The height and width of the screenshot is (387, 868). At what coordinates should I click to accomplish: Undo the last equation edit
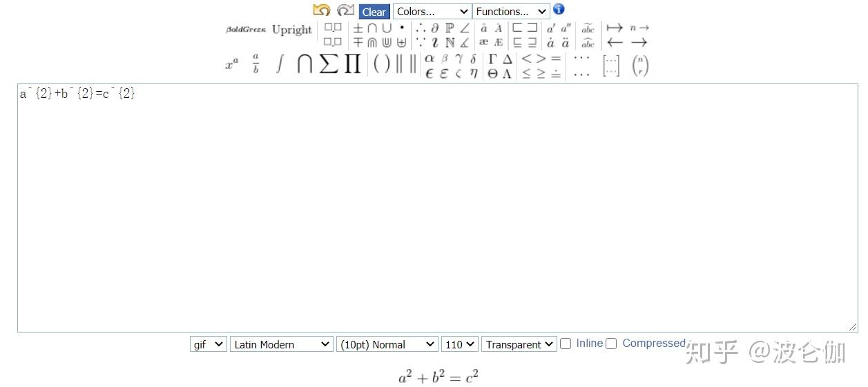321,10
